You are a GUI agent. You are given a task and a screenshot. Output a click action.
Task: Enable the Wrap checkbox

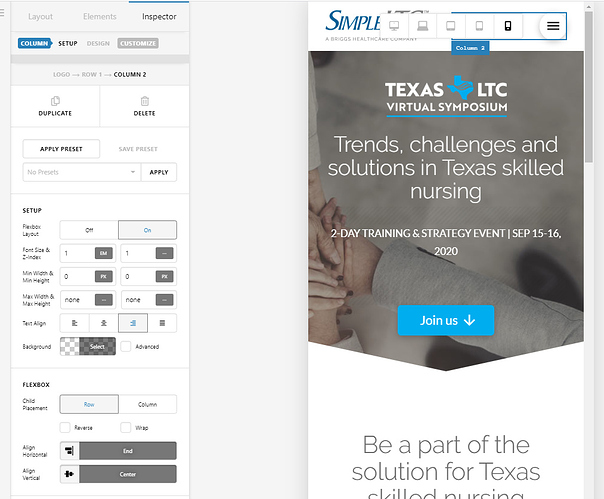[126, 427]
